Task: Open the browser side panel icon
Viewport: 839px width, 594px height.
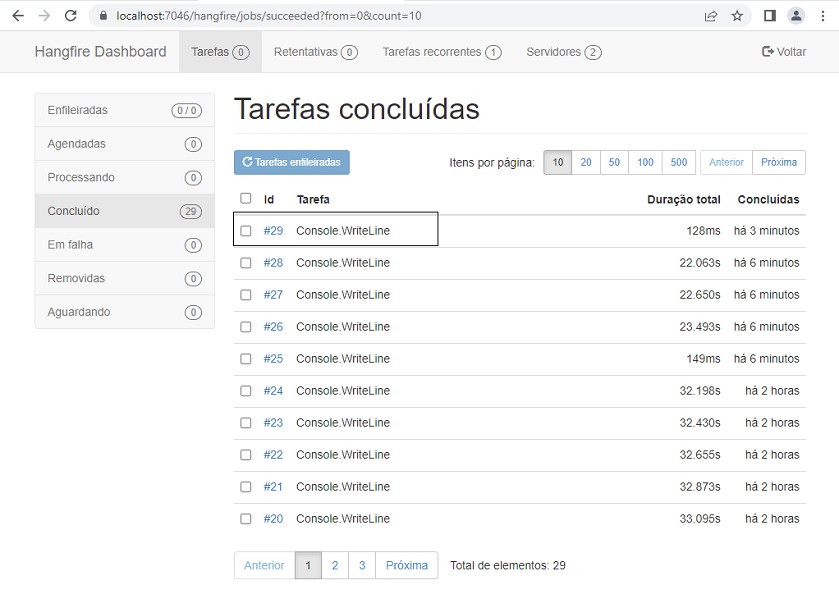Action: pos(769,16)
